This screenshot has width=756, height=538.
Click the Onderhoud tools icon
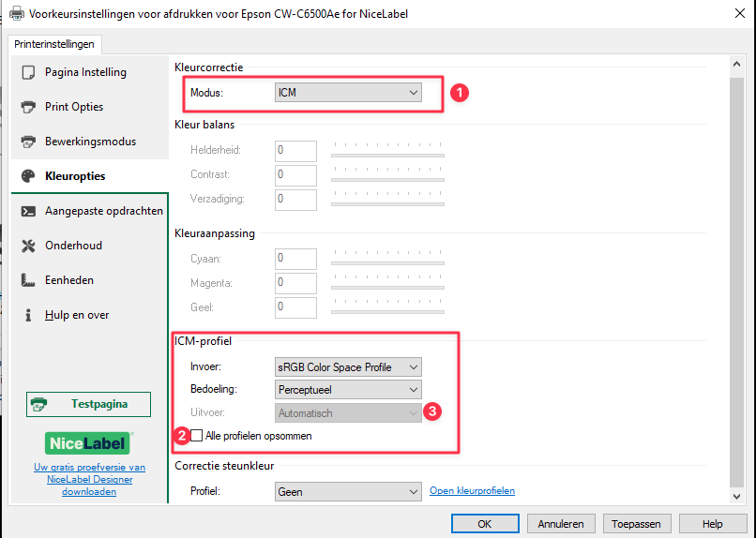[x=28, y=246]
